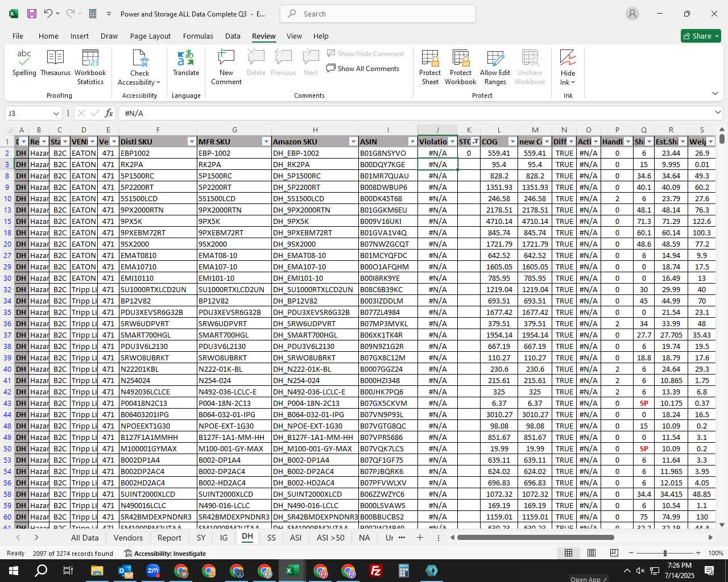The image size is (728, 582).
Task: Click Protect Workbook icon
Action: 460,67
